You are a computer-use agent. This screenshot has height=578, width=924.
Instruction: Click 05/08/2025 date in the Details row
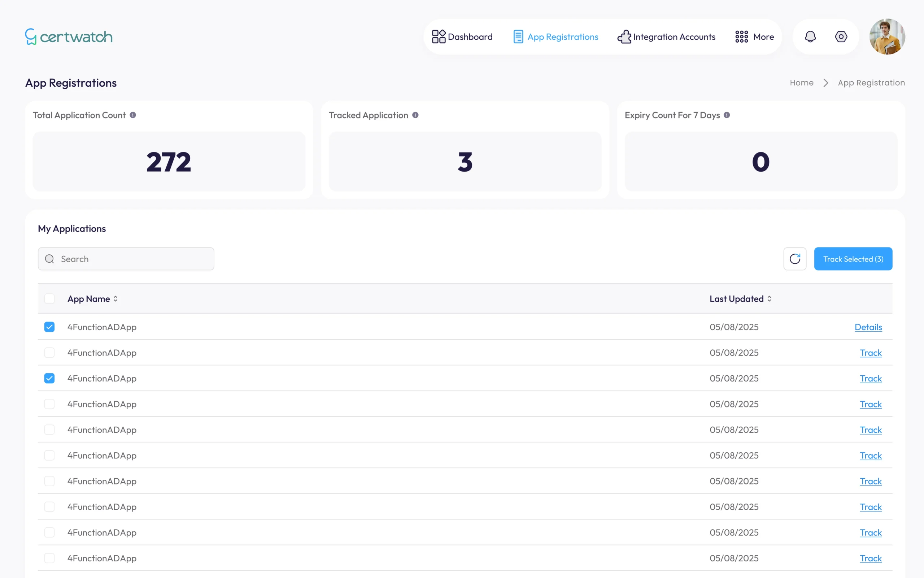point(734,327)
